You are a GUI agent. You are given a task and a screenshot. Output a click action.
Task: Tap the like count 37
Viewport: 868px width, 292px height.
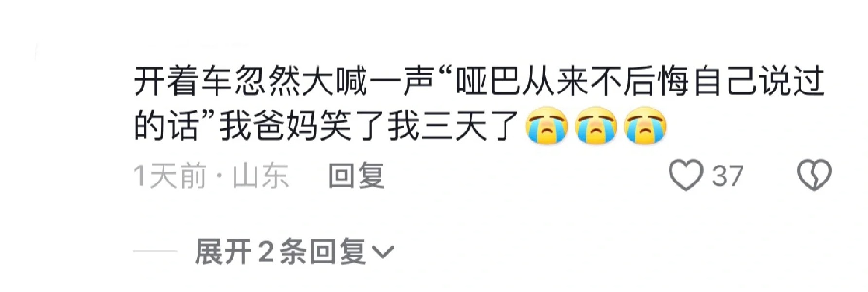coord(728,176)
